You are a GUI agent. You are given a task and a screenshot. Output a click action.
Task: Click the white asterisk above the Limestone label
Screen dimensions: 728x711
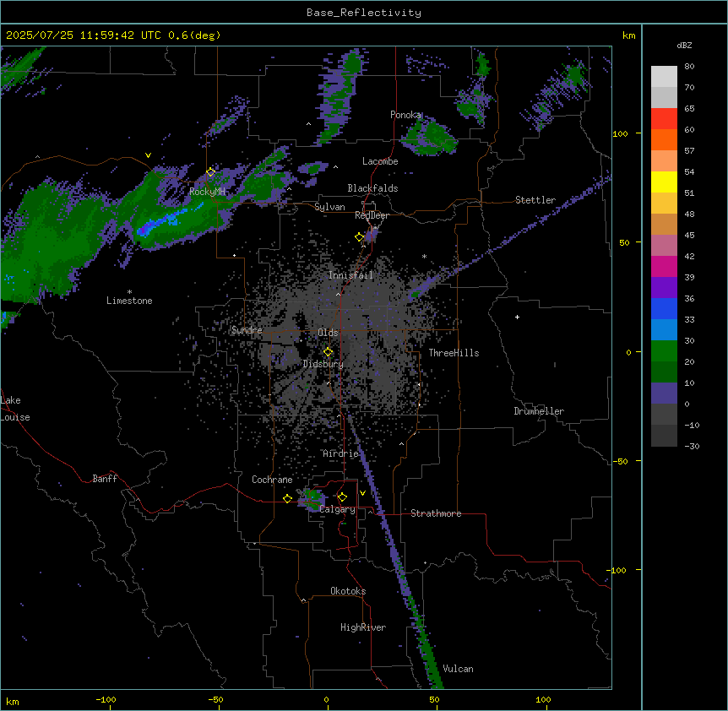coord(129,292)
